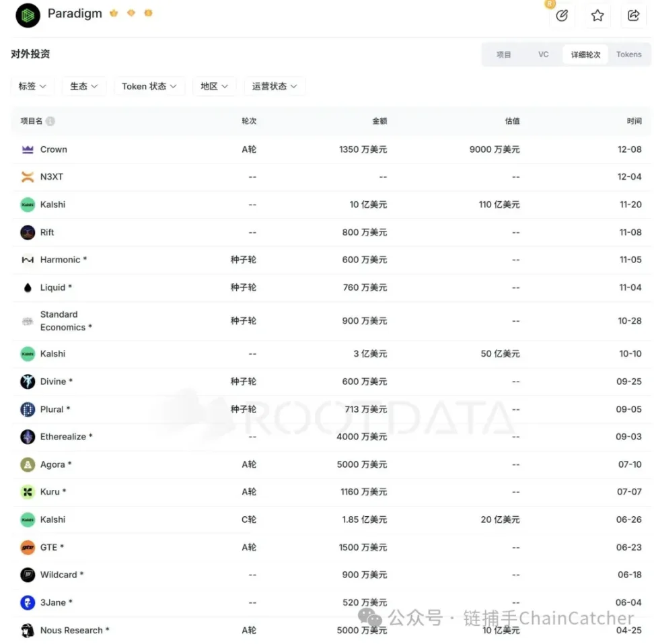Screen dimensions: 654x644
Task: Click the Rift project logo
Action: pyautogui.click(x=28, y=232)
